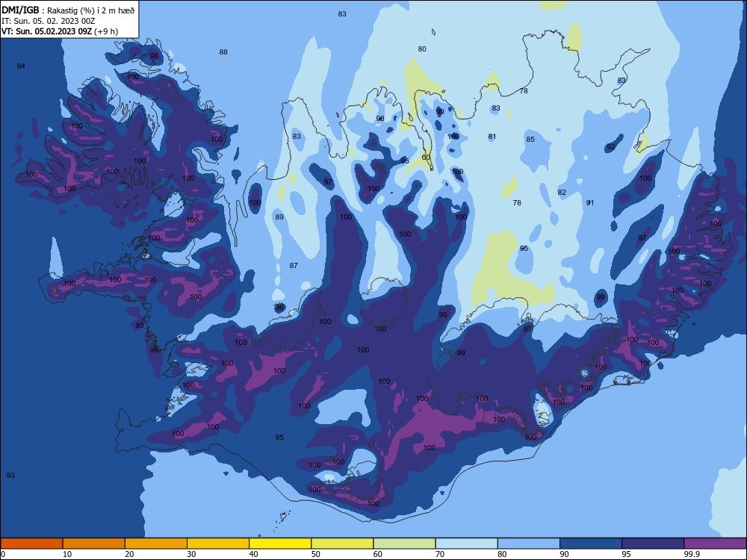Pick the yellow-green 50–60 legend swatch
This screenshot has width=747, height=560.
coord(342,544)
